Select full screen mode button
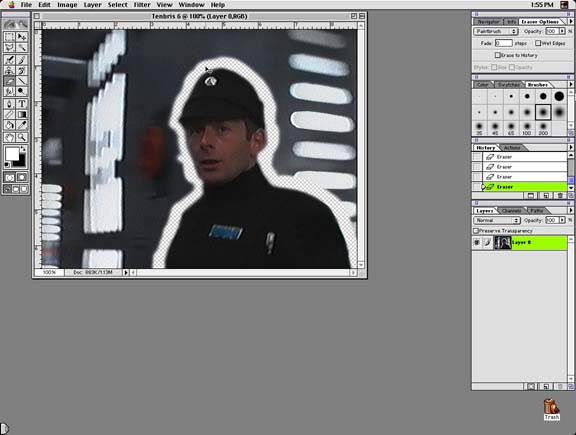The image size is (576, 435). coord(24,189)
